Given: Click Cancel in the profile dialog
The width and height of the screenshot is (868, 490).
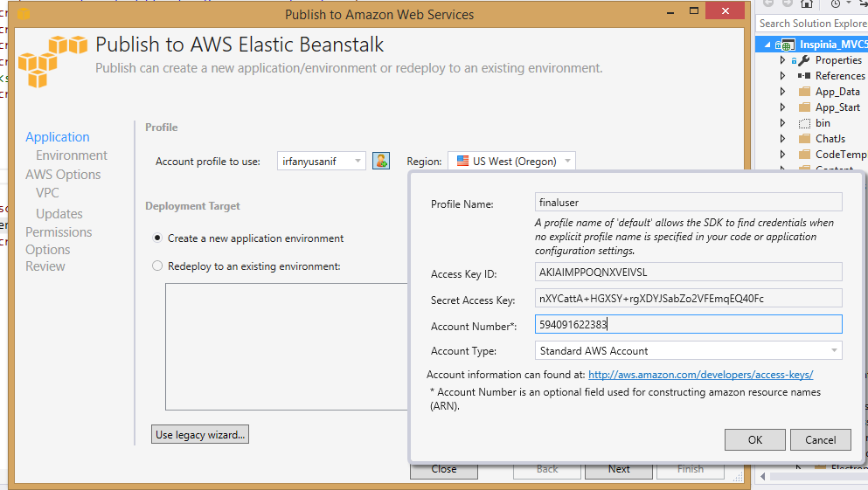Looking at the screenshot, I should click(821, 439).
